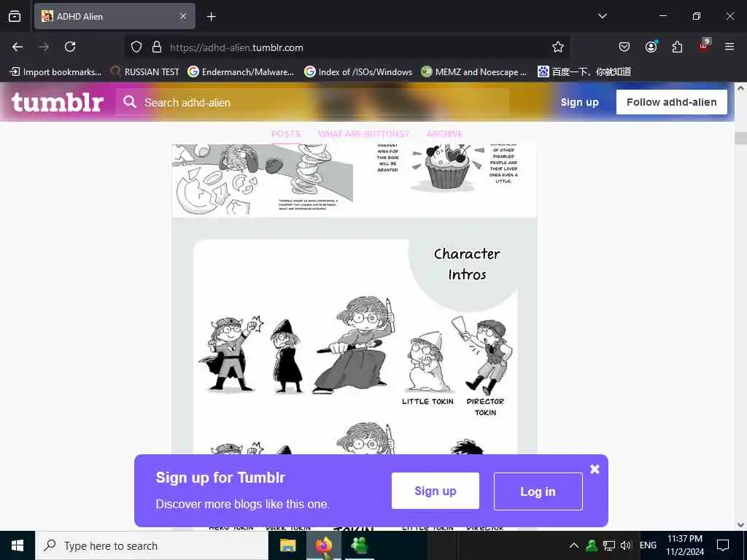The height and width of the screenshot is (560, 747).
Task: Open the extensions puzzle icon
Action: [677, 47]
